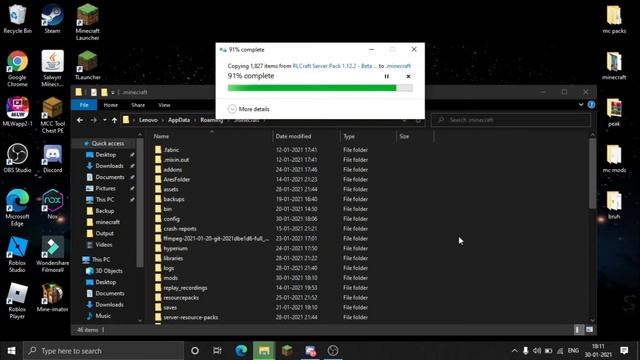
Task: Open recent locations dropdown arrow
Action: 105,120
